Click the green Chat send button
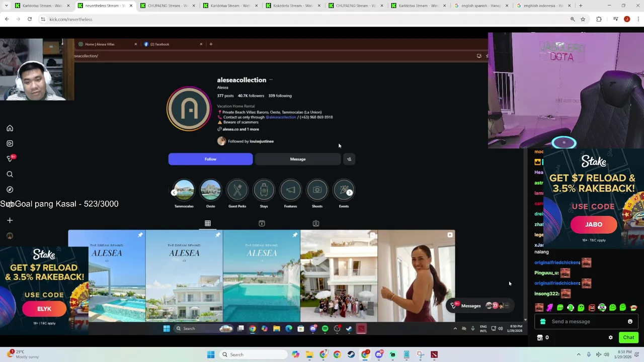Screen dimensions: 644x362 [x=628, y=337]
